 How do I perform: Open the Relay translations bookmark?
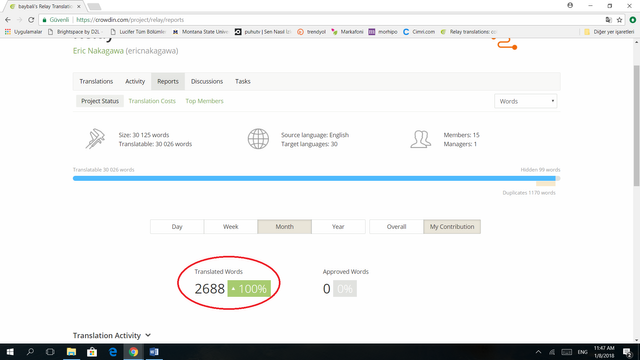click(469, 31)
